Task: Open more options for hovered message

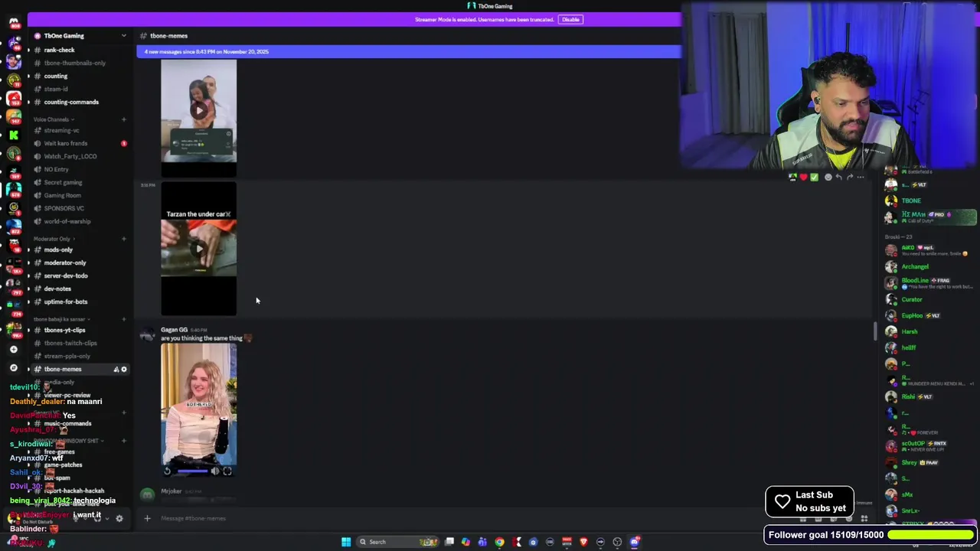Action: click(861, 177)
